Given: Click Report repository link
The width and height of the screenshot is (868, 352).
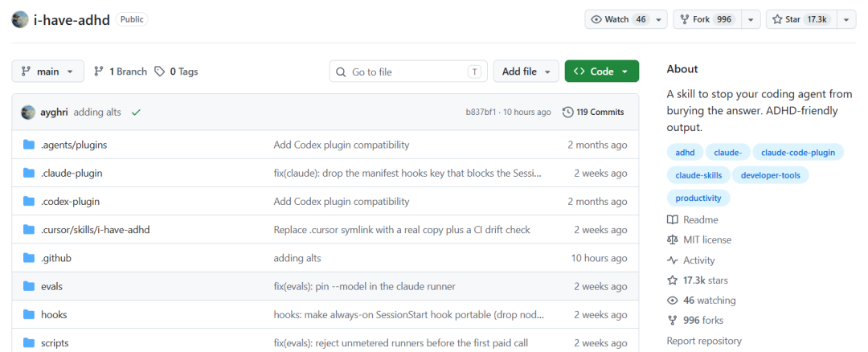Looking at the screenshot, I should coord(704,341).
